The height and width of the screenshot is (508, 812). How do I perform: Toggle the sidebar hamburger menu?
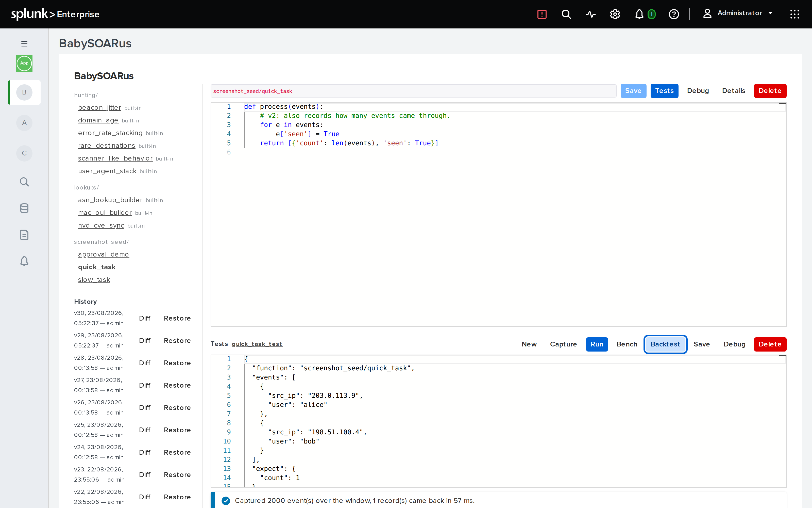coord(24,44)
